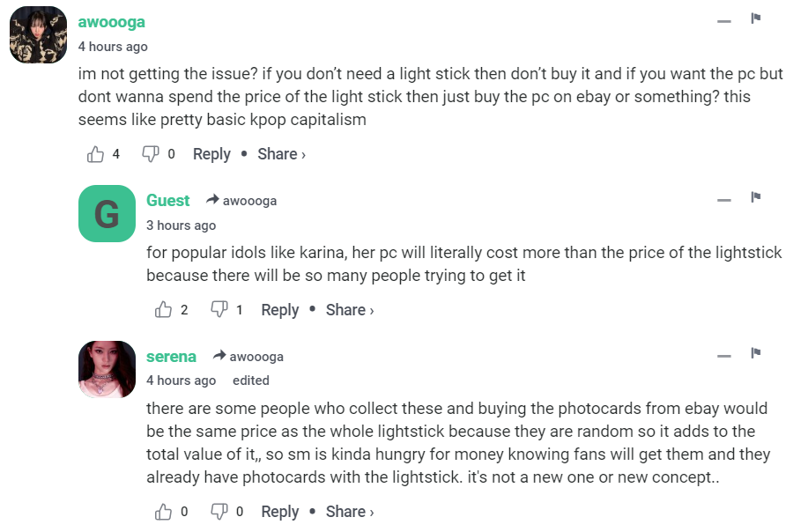Viewport: 793px width, 532px height.
Task: Downvote Guest's reply about karina
Action: [219, 310]
